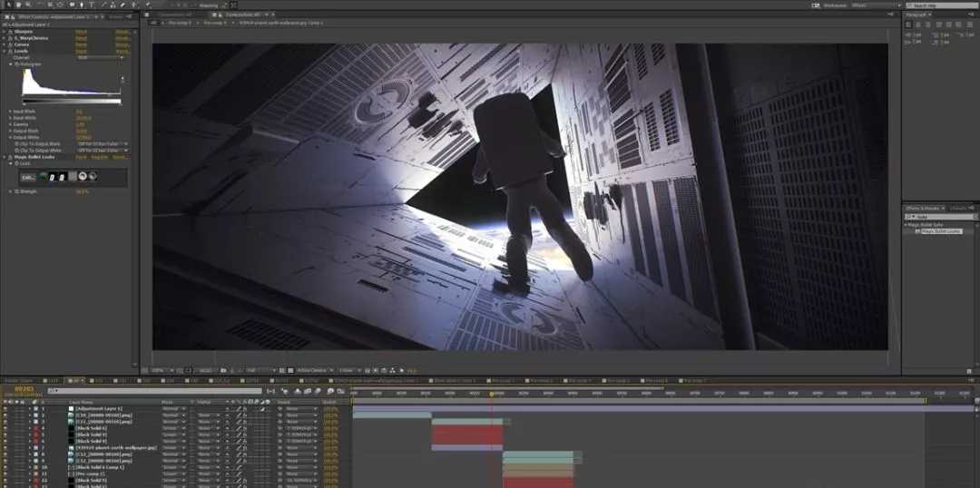Click the Selection arrow tool

pos(8,5)
